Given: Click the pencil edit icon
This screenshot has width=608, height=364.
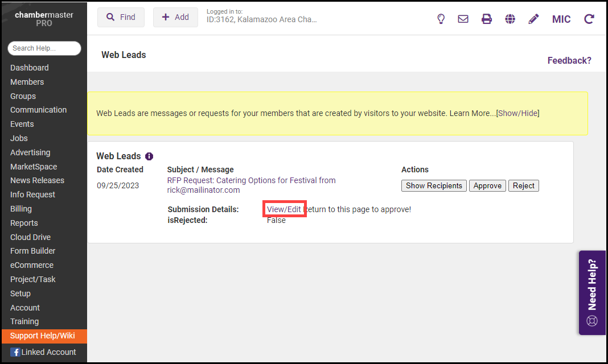Looking at the screenshot, I should [x=533, y=19].
